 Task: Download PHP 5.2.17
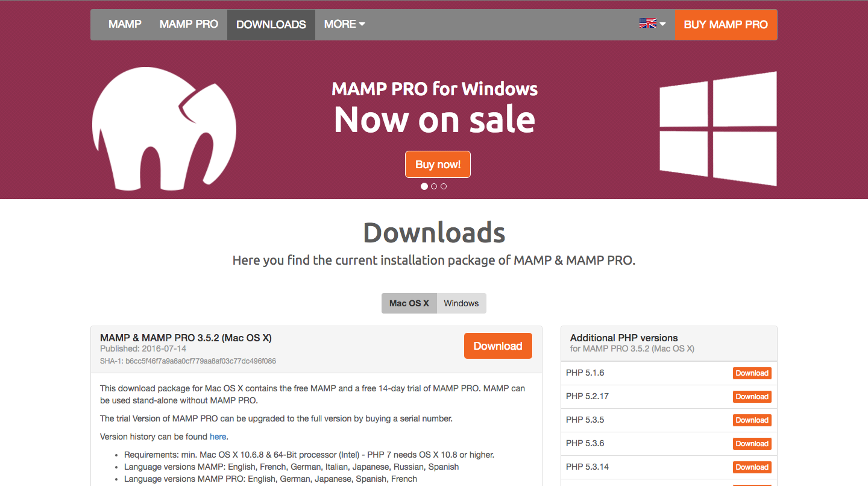[752, 397]
